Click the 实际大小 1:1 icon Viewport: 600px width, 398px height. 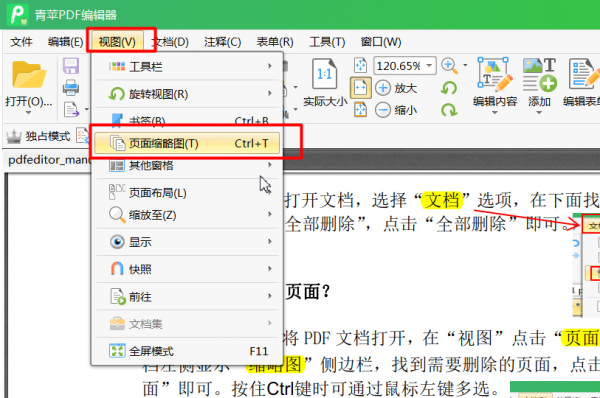(x=324, y=73)
